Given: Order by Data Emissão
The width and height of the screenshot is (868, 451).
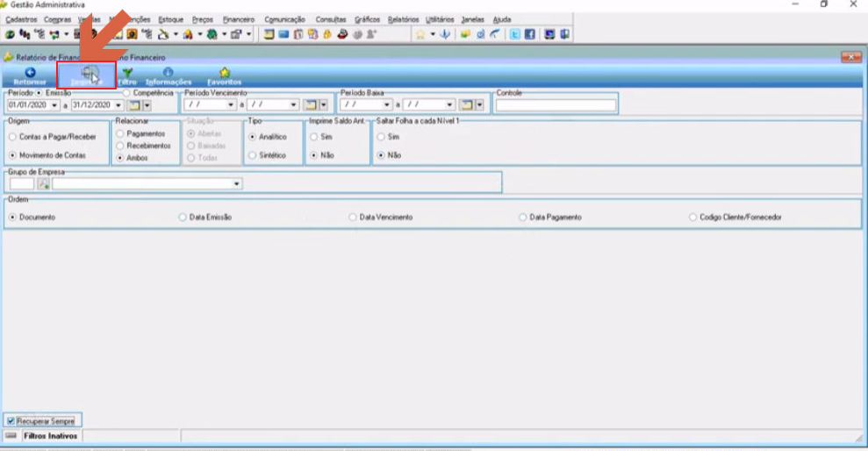Looking at the screenshot, I should 183,218.
